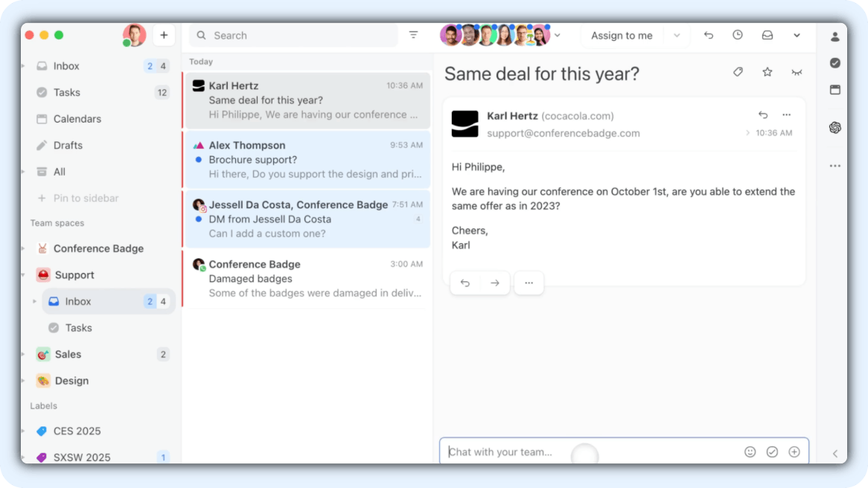The height and width of the screenshot is (488, 868).
Task: Insert an emoji in team chat
Action: click(750, 452)
